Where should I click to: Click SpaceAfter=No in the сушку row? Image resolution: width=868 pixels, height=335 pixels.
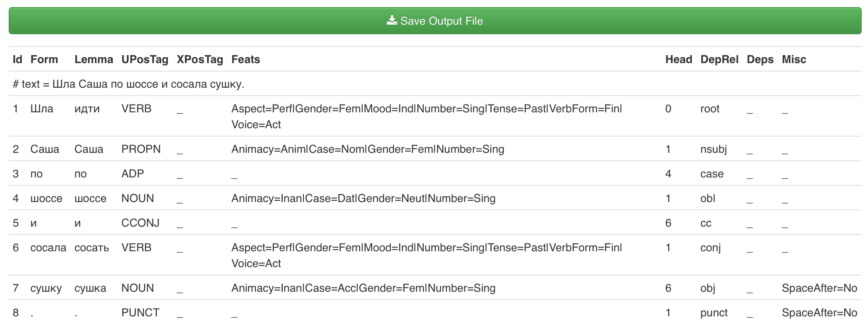coord(819,288)
